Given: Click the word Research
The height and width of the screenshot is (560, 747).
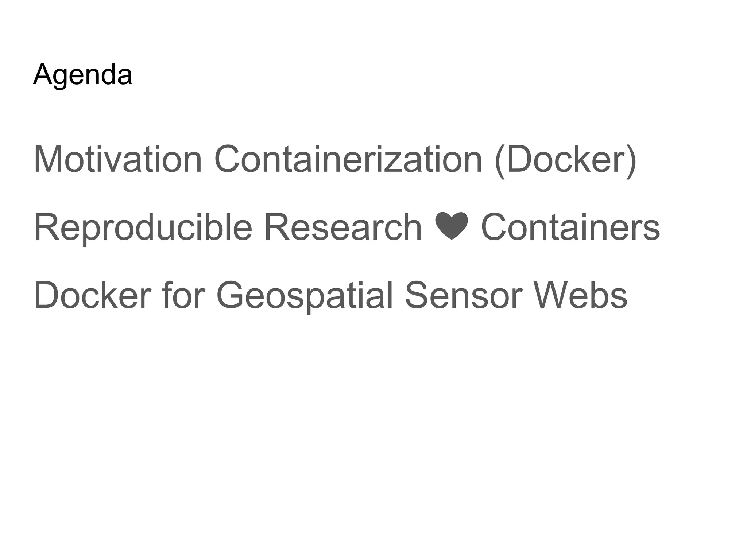Looking at the screenshot, I should tap(343, 227).
